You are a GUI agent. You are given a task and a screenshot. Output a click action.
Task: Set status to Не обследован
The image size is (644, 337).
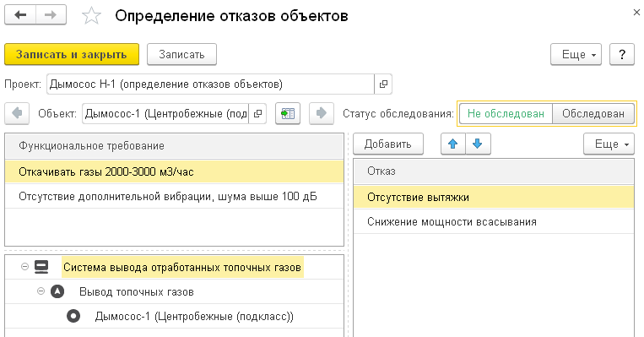pos(506,113)
